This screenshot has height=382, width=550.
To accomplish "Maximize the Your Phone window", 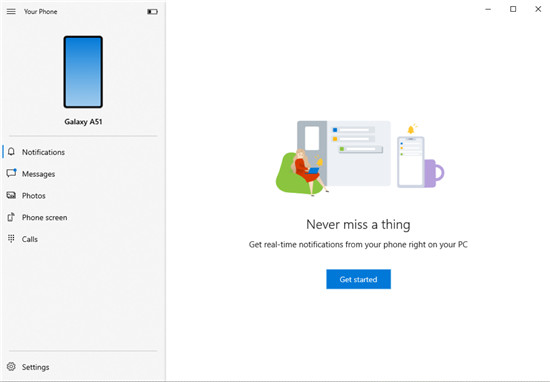I will point(513,9).
